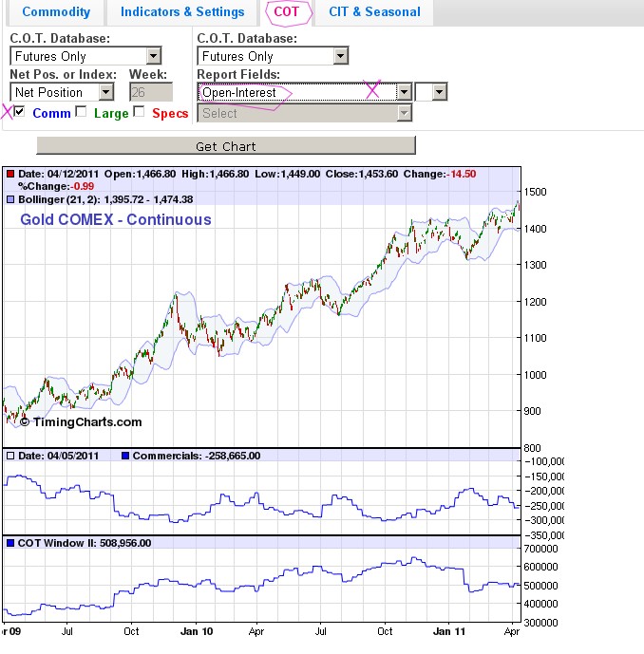The height and width of the screenshot is (654, 644).
Task: Click the COT Window II: 508,956.00 readout
Action: 85,543
